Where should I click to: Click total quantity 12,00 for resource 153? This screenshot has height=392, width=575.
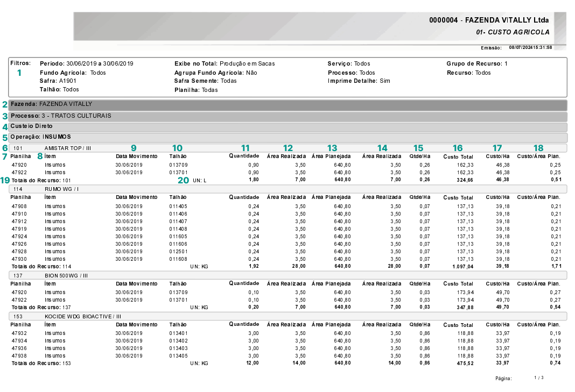tap(253, 363)
